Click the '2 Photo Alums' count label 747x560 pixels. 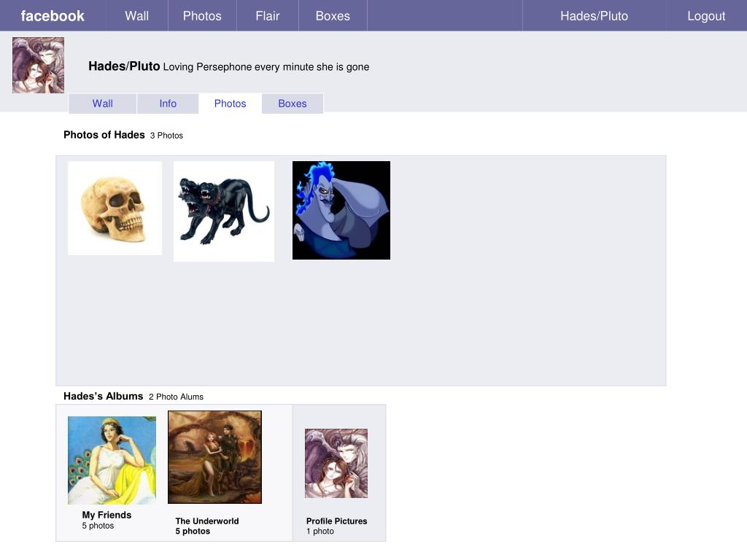176,397
